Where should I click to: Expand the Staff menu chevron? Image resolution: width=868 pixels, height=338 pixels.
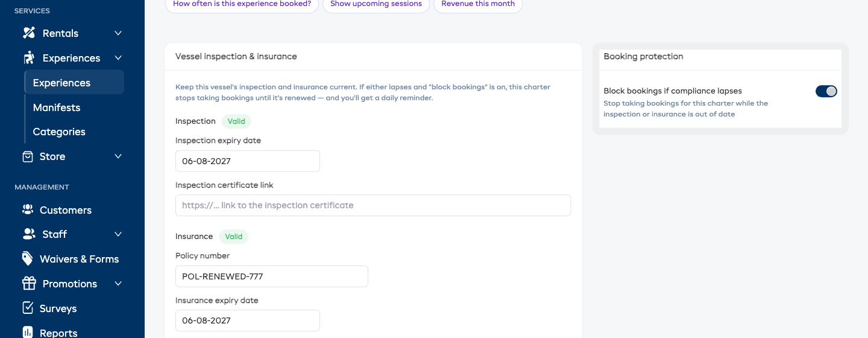tap(118, 234)
